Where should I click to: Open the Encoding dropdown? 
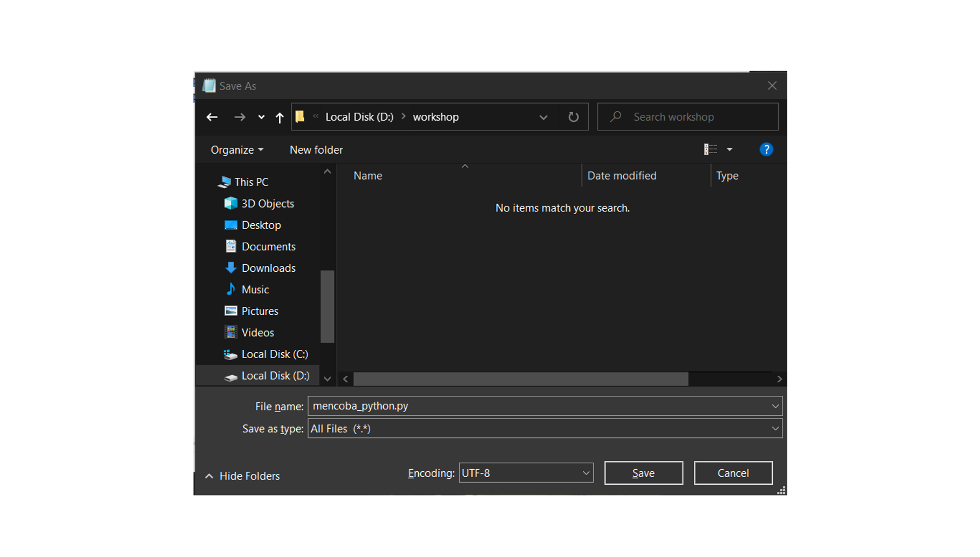586,473
